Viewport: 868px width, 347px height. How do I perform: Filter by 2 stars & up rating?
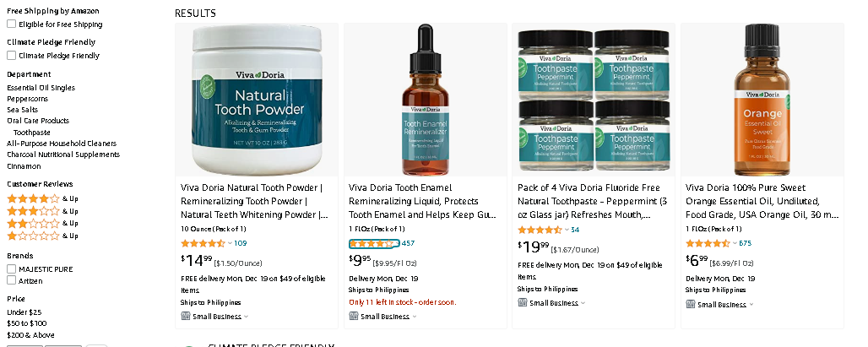[x=42, y=223]
